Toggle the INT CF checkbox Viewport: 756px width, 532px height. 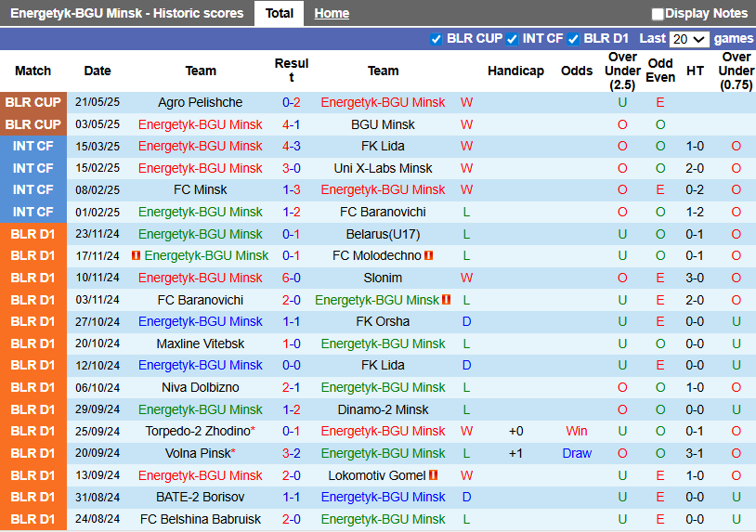pyautogui.click(x=512, y=39)
